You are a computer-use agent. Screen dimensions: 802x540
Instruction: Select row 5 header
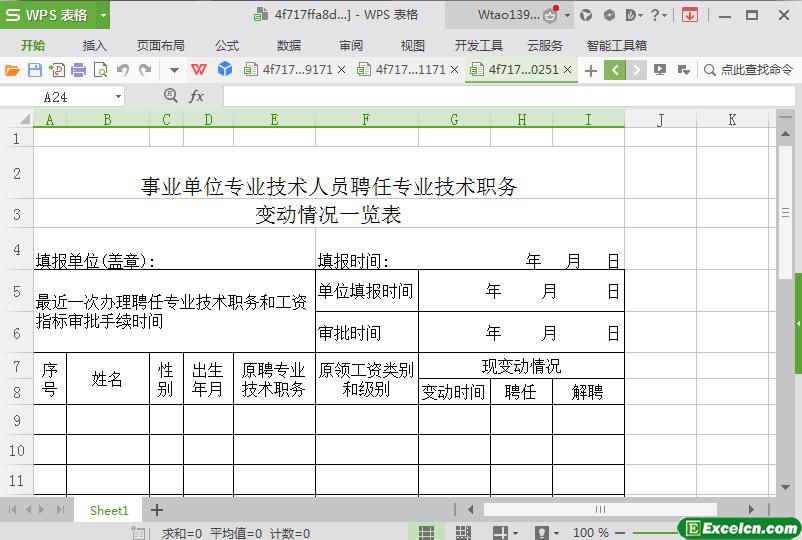(16, 291)
